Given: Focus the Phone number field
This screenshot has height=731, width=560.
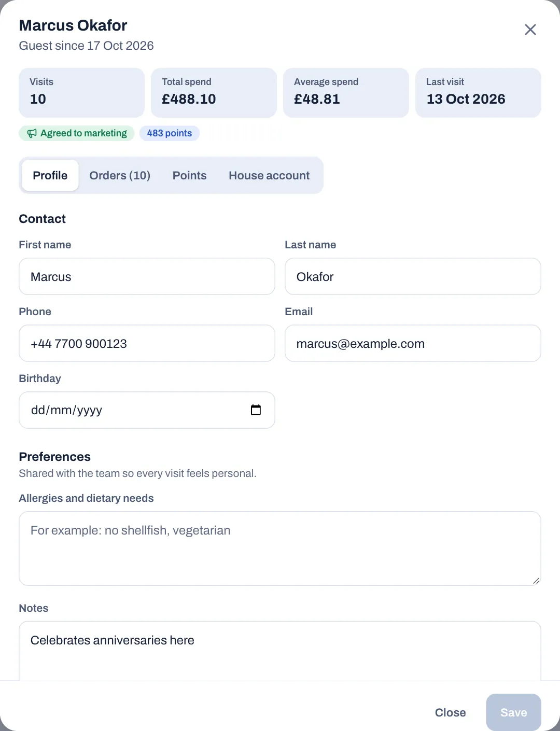Looking at the screenshot, I should click(x=147, y=343).
